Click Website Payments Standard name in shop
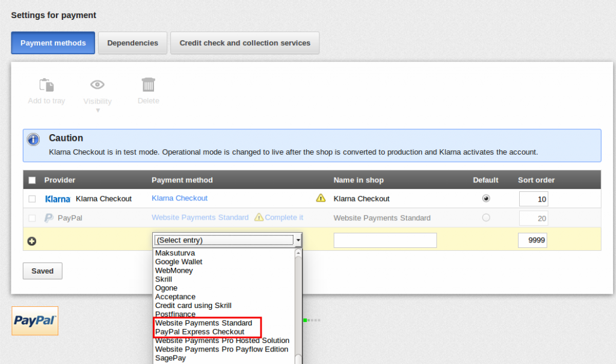616x364 pixels. (382, 218)
